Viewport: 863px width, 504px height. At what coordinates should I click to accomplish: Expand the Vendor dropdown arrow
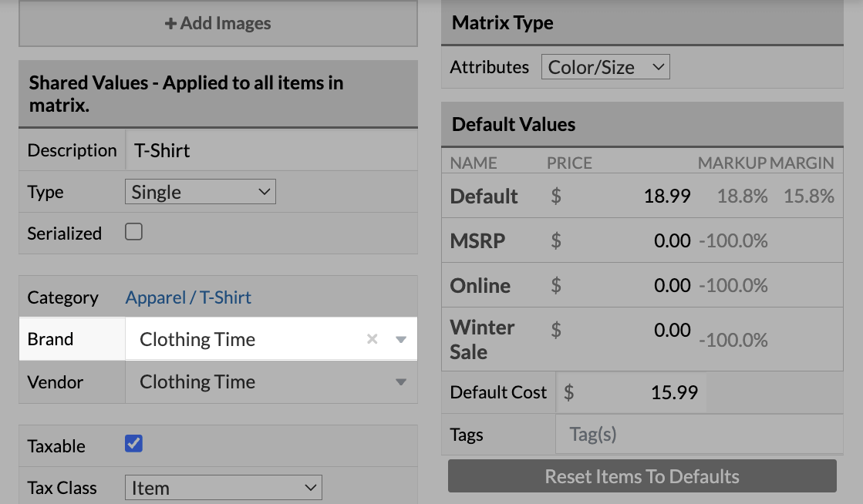tap(399, 382)
